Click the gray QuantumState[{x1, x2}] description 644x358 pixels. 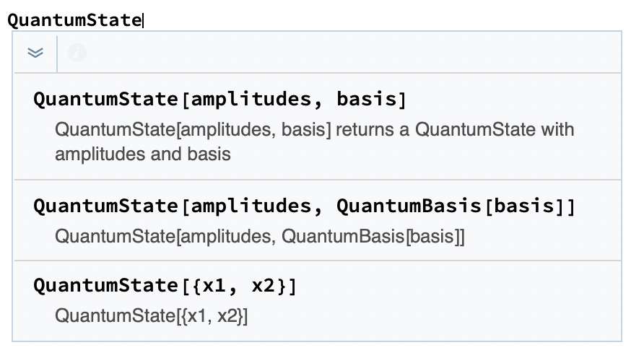152,316
